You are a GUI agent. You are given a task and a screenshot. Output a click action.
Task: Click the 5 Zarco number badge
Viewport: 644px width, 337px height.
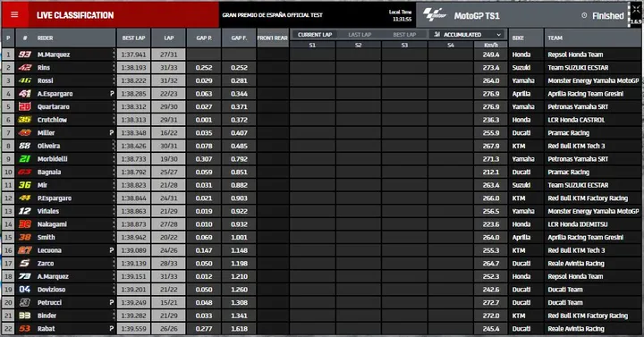(x=25, y=264)
